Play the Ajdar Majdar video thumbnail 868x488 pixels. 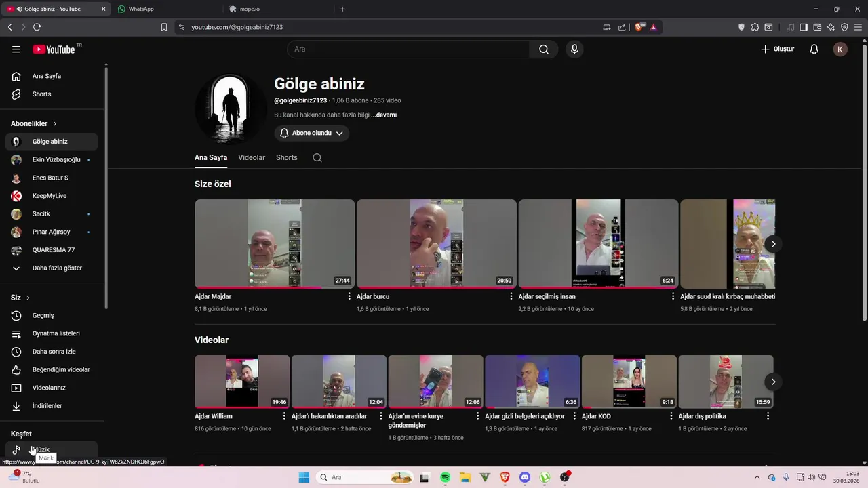[275, 244]
